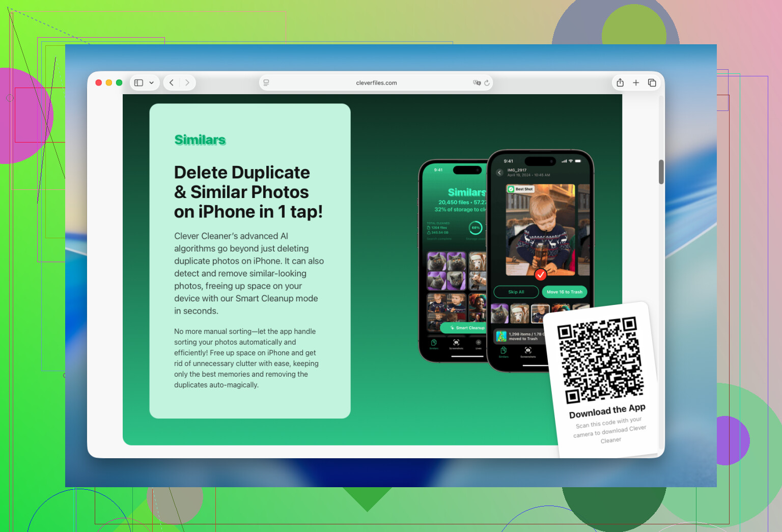The height and width of the screenshot is (532, 782).
Task: Select Lives tab in the left phone
Action: coord(479,345)
